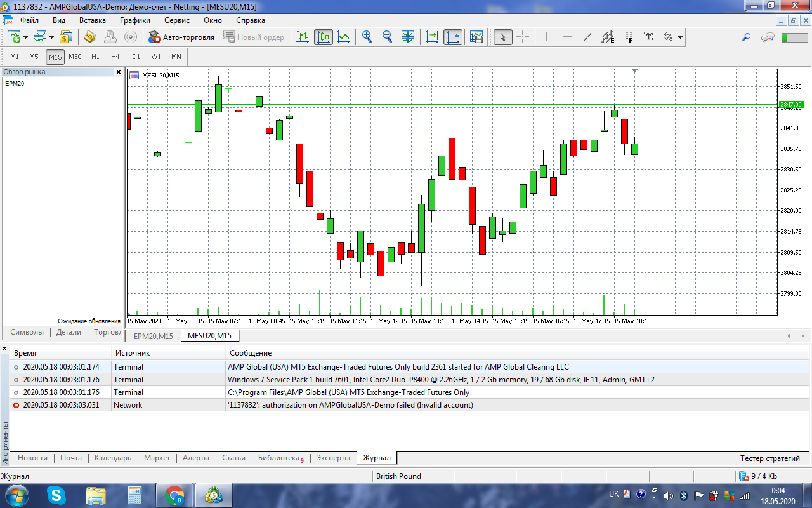Click the green 2847.00 price level label

(791, 105)
